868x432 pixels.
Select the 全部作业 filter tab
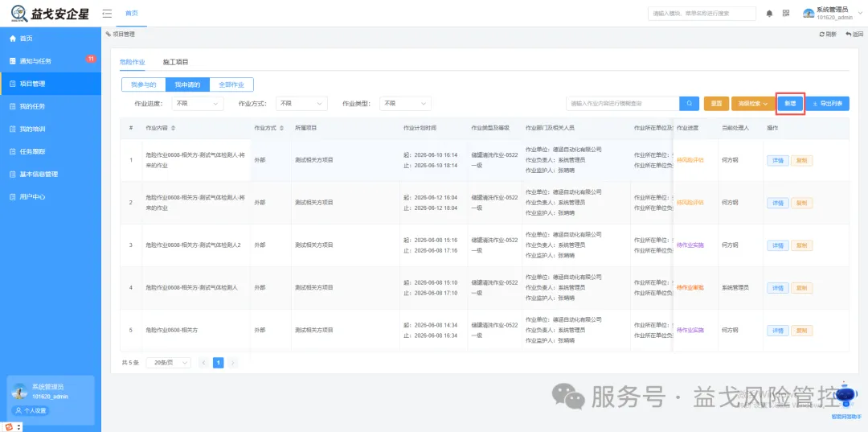pyautogui.click(x=231, y=84)
